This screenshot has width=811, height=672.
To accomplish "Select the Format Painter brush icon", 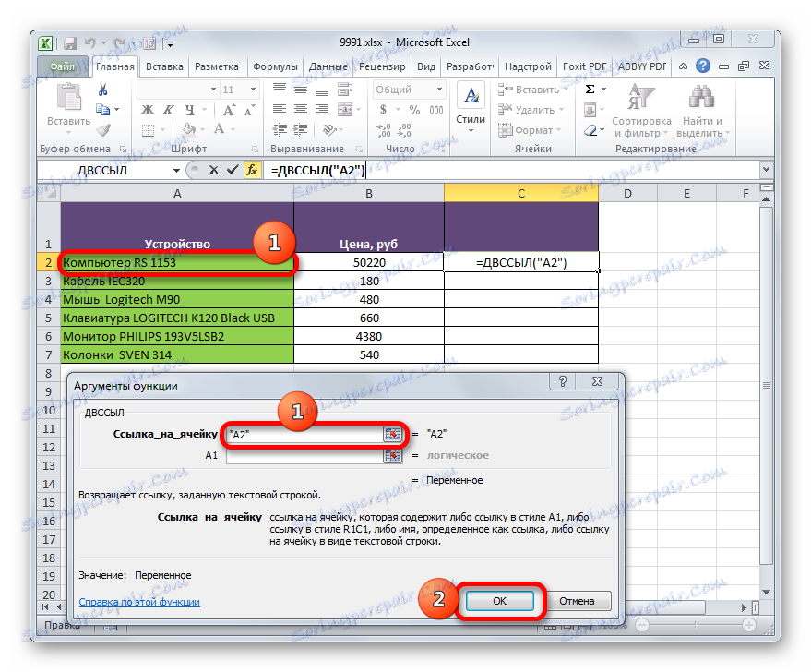I will tap(103, 130).
